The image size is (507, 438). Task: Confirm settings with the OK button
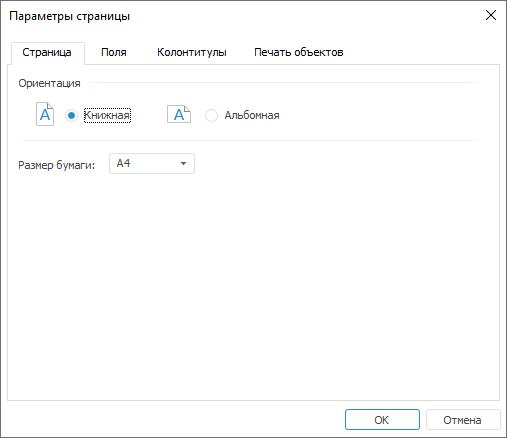[382, 420]
